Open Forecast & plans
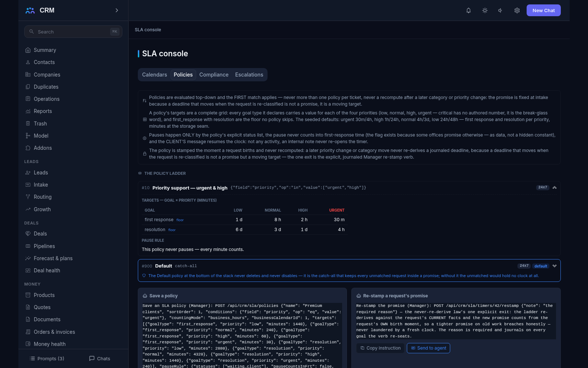 [73, 258]
